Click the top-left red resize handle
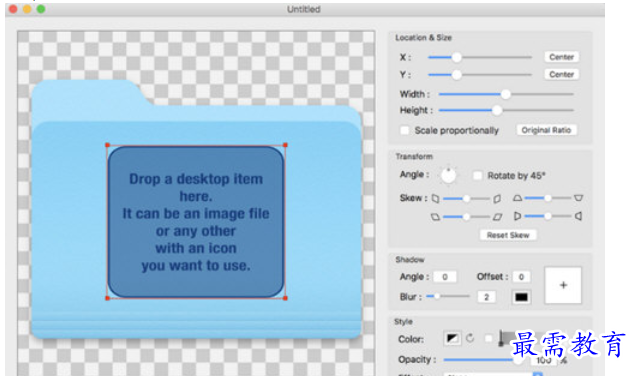 click(108, 145)
